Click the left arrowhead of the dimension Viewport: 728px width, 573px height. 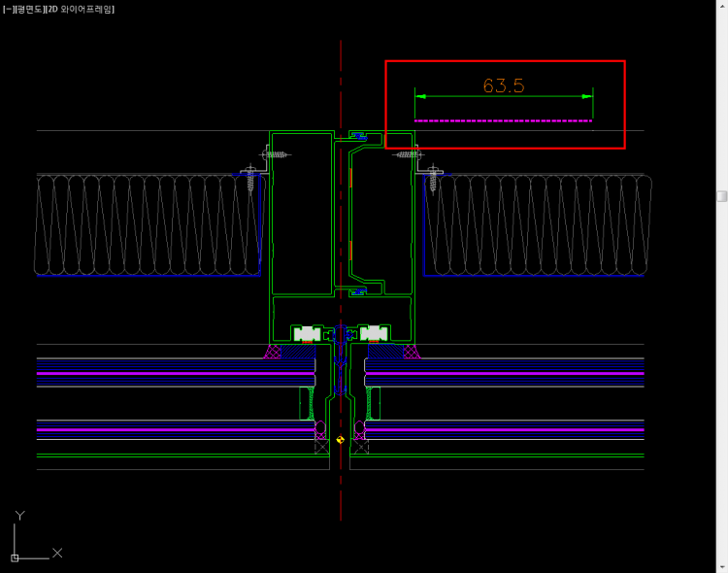tap(420, 96)
